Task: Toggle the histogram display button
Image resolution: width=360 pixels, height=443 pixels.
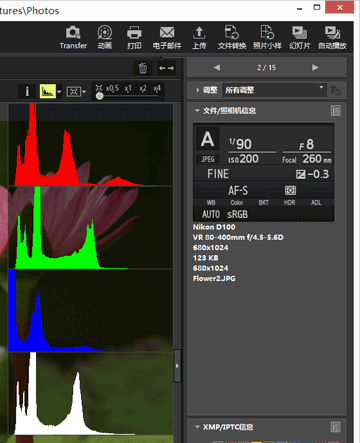Action: point(48,91)
